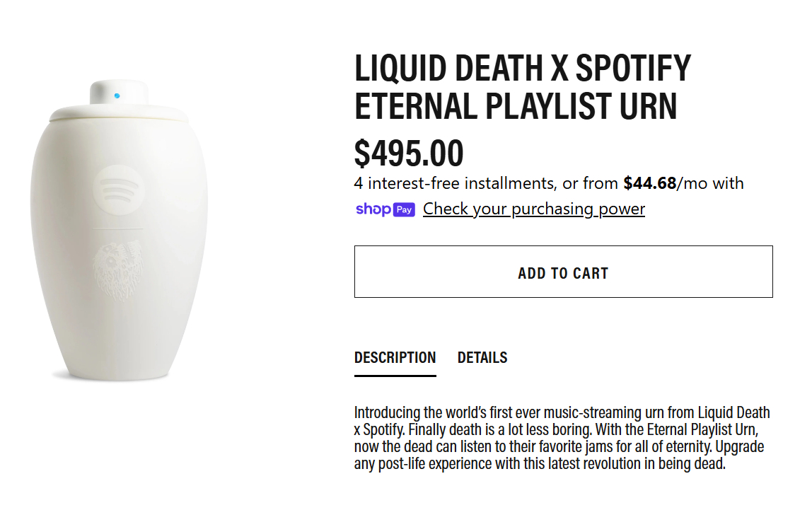Viewport: 812px width, 527px height.
Task: Click the $495.00 price
Action: click(x=409, y=153)
